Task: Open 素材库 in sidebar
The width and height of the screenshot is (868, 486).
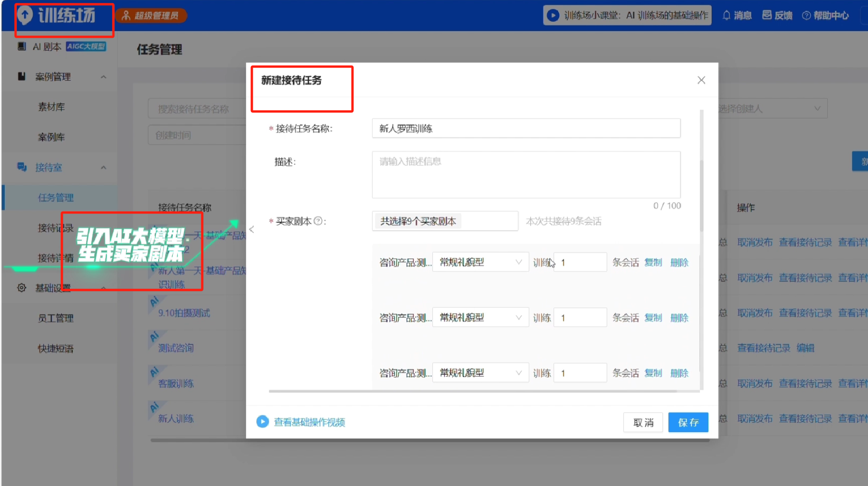Action: coord(52,107)
